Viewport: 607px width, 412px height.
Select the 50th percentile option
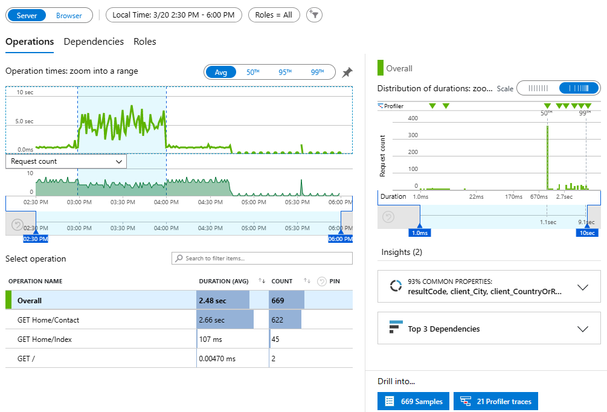coord(253,72)
